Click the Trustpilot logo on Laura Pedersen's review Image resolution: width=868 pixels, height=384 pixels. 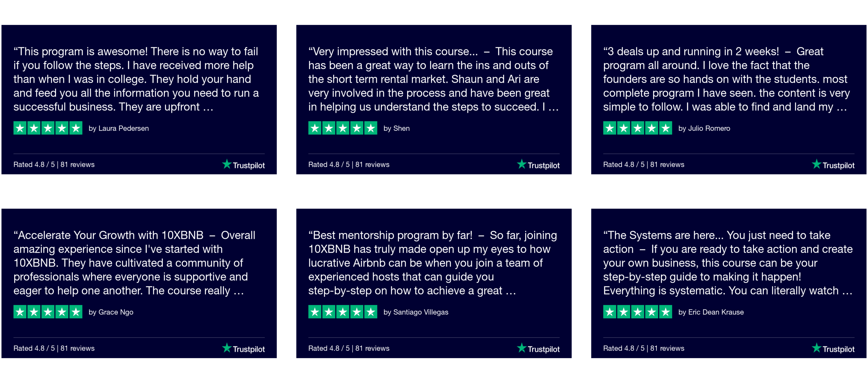click(244, 165)
